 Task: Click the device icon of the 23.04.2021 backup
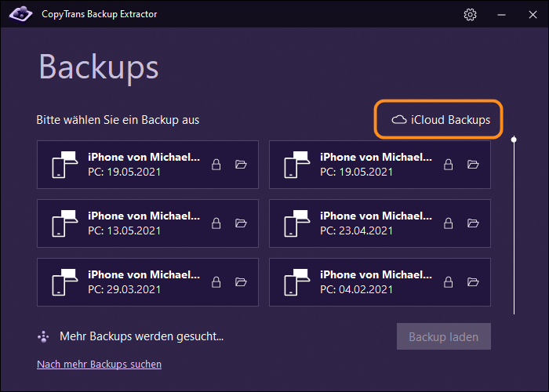[x=297, y=223]
